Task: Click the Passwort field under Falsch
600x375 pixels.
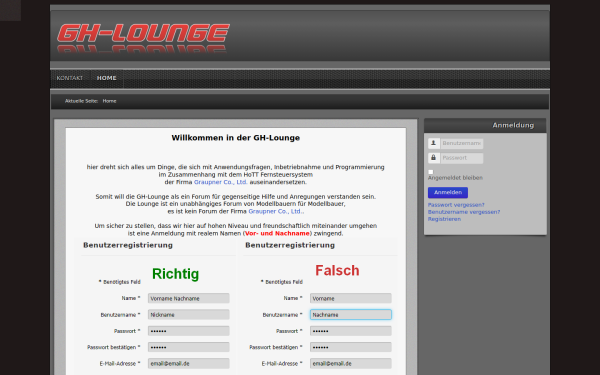Action: [x=351, y=331]
